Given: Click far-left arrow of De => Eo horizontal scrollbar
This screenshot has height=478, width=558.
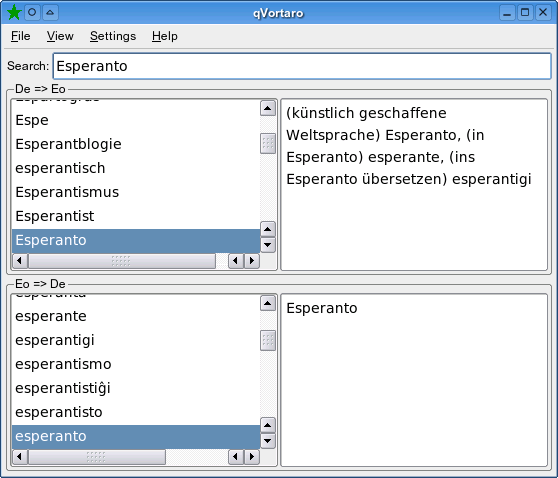Looking at the screenshot, I should [20, 261].
